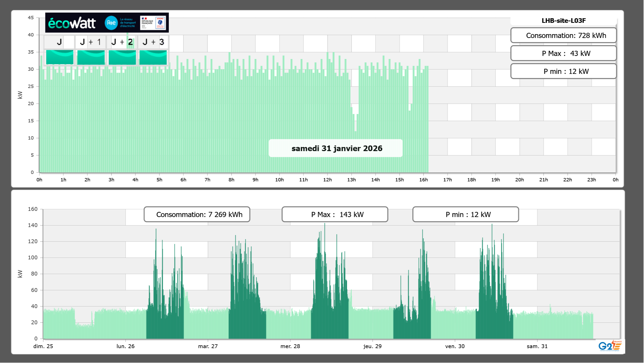
Task: Click the sam. 31 weekly axis label
Action: [537, 346]
